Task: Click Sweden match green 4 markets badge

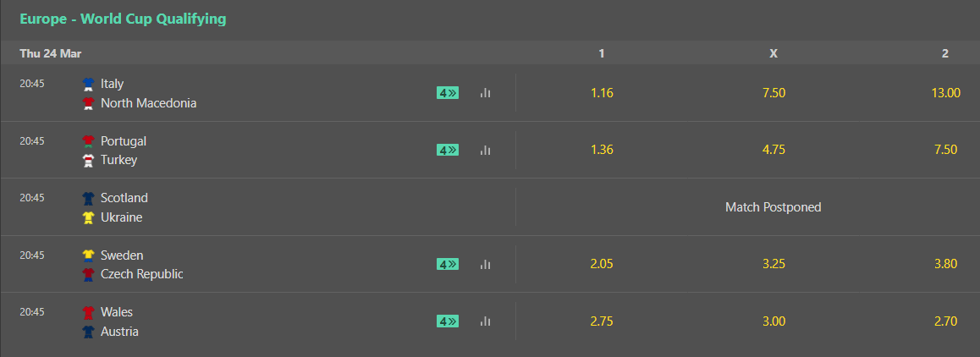Action: (x=448, y=265)
